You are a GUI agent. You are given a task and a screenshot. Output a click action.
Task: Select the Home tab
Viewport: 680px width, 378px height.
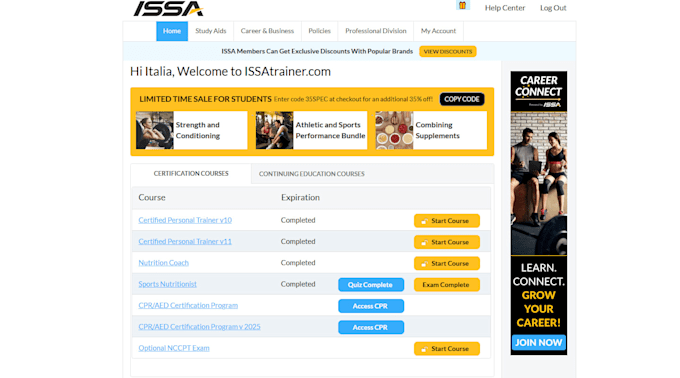(x=172, y=31)
